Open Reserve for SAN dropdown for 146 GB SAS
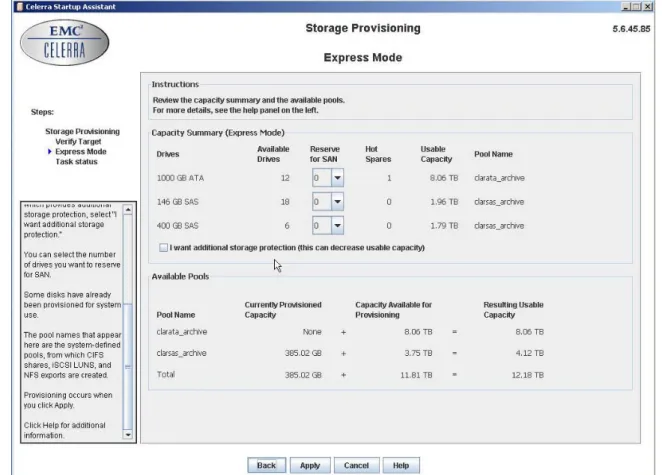This screenshot has width=662, height=475. click(337, 202)
